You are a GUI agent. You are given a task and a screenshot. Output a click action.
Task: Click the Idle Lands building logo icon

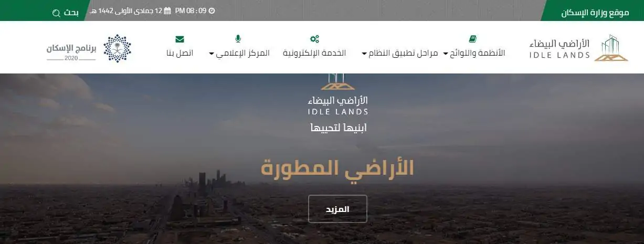(x=611, y=48)
